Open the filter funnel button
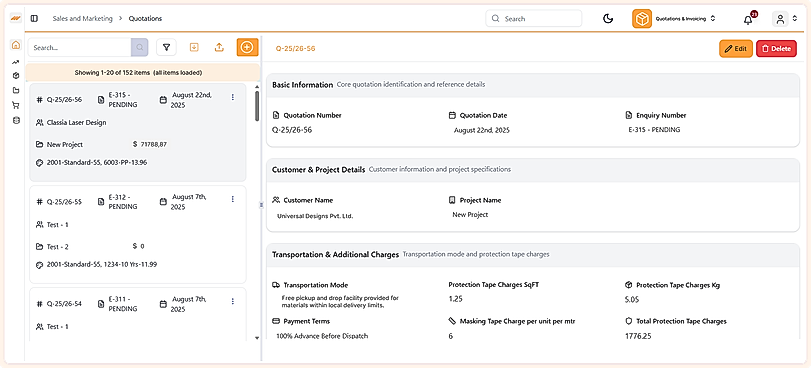The height and width of the screenshot is (368, 811). coord(167,47)
